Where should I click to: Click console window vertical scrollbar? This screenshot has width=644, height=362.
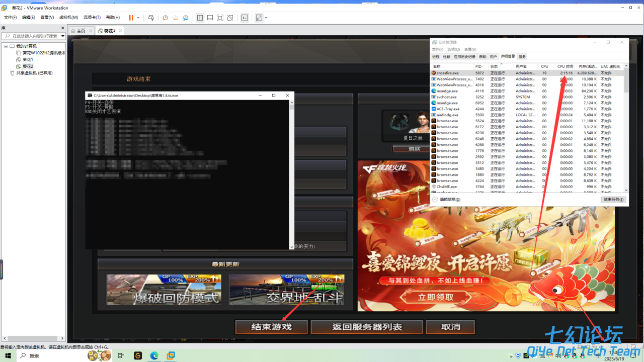point(292,174)
